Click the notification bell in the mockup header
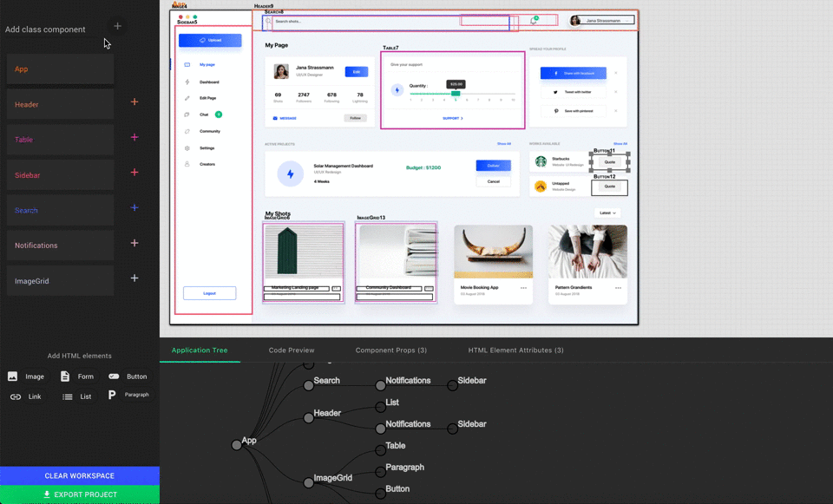833x504 pixels. coord(534,21)
